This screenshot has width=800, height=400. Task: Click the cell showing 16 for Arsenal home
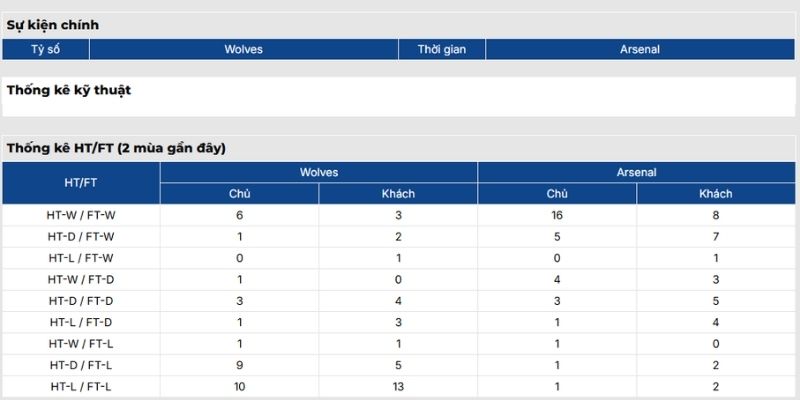pos(557,215)
